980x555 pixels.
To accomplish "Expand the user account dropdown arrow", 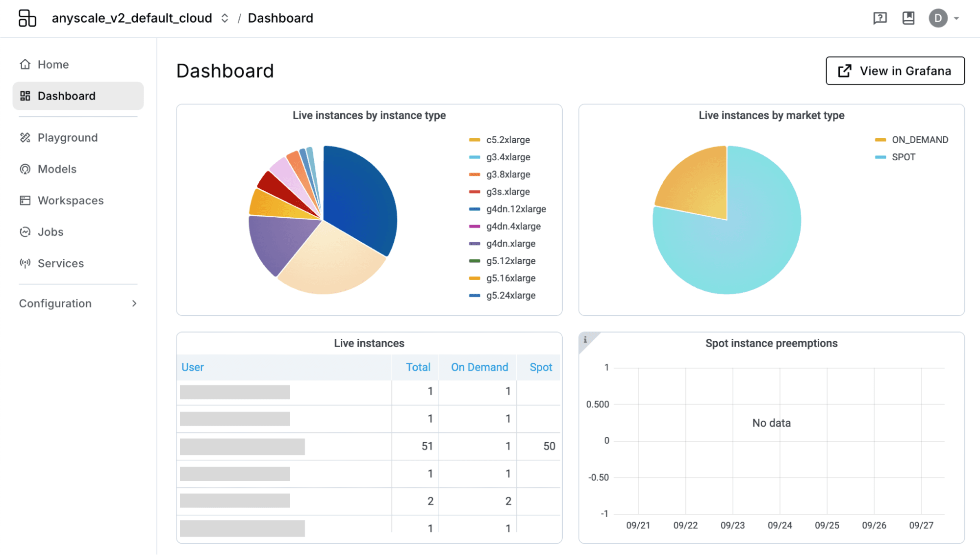I will 956,19.
